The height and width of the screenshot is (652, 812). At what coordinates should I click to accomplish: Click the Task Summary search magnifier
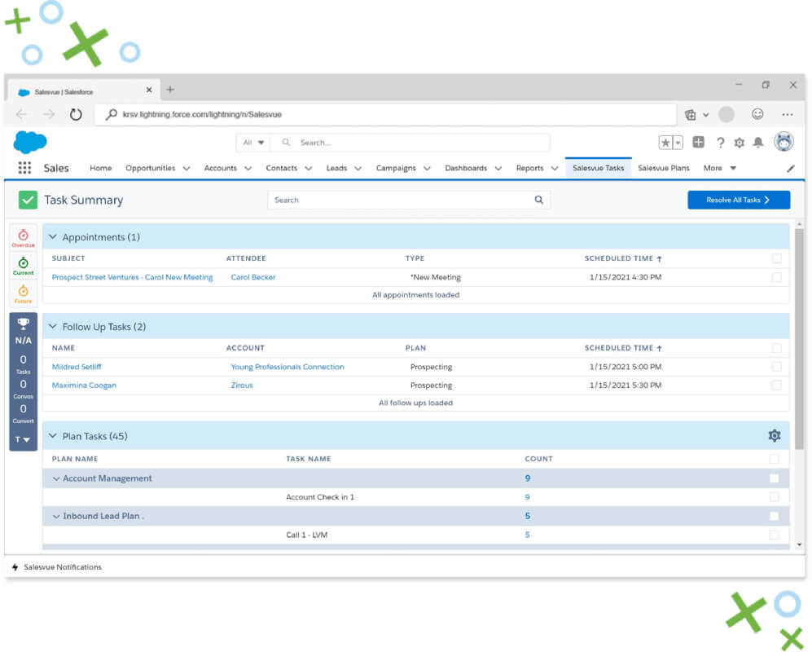[x=539, y=200]
